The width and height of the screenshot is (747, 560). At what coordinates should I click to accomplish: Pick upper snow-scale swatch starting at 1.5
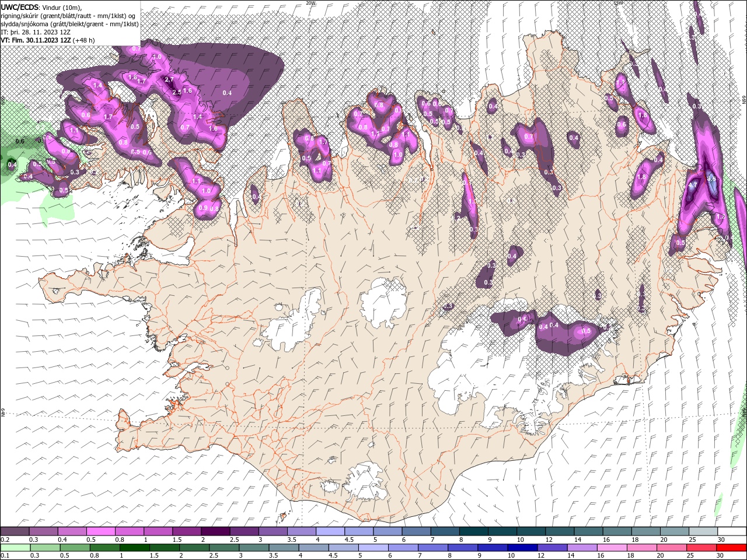[x=186, y=531]
